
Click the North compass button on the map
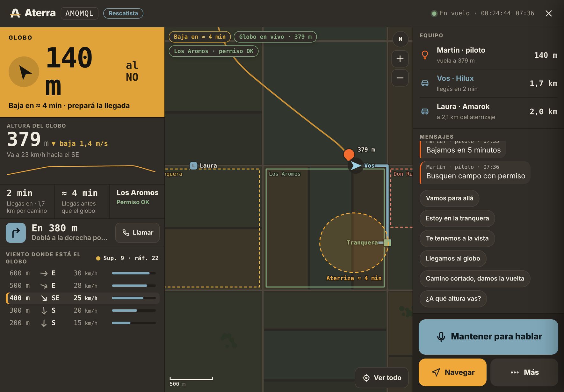click(400, 39)
